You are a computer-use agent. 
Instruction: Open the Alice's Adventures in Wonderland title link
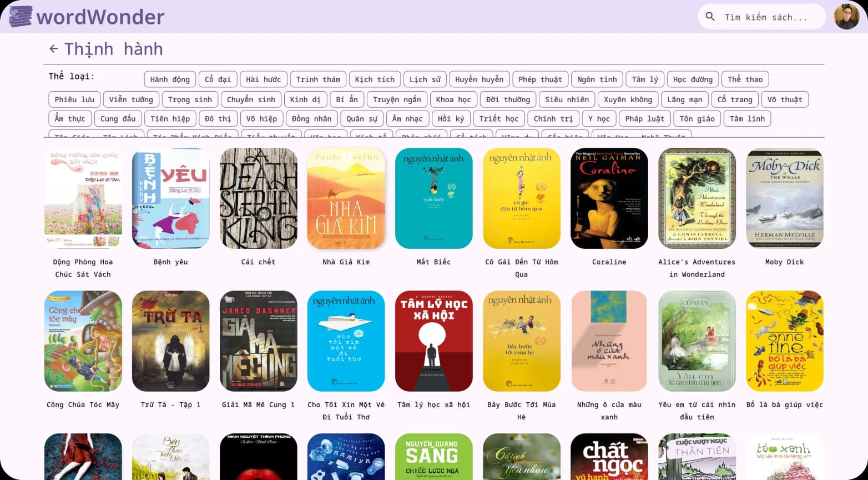[697, 268]
